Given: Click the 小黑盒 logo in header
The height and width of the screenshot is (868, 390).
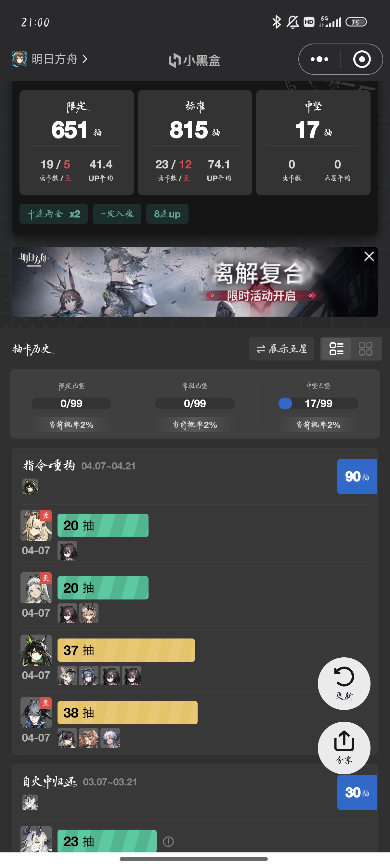Looking at the screenshot, I should pos(194,60).
